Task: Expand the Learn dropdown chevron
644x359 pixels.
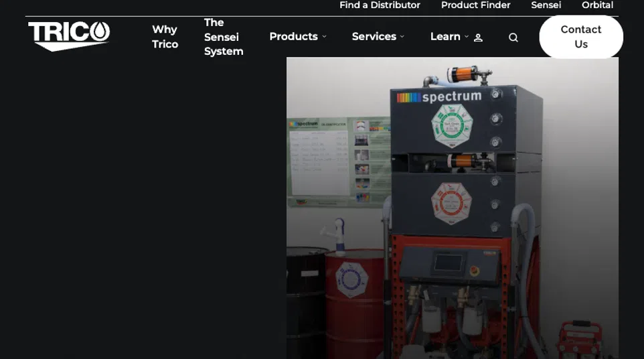Action: click(466, 37)
